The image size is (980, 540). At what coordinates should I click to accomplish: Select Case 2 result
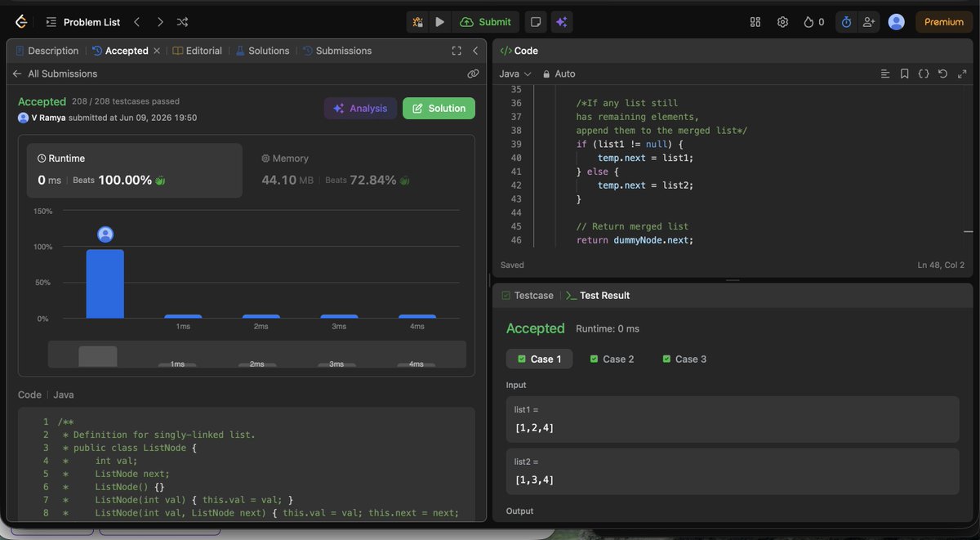[612, 359]
